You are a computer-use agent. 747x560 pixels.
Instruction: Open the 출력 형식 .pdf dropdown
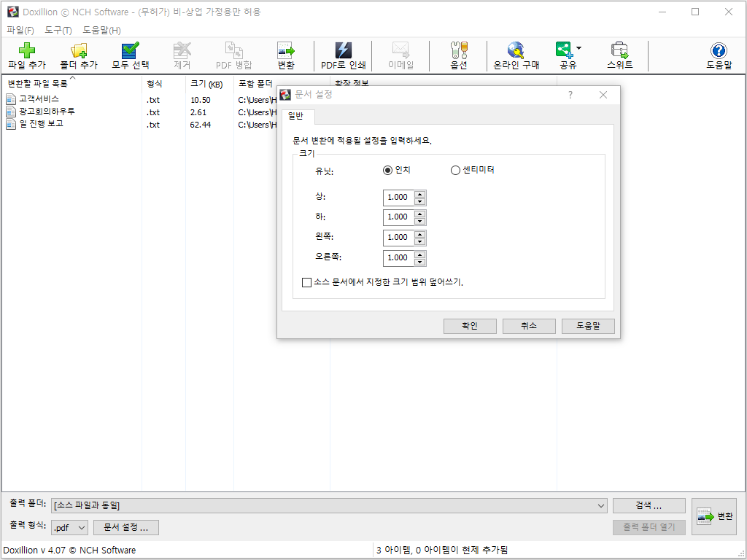click(82, 528)
